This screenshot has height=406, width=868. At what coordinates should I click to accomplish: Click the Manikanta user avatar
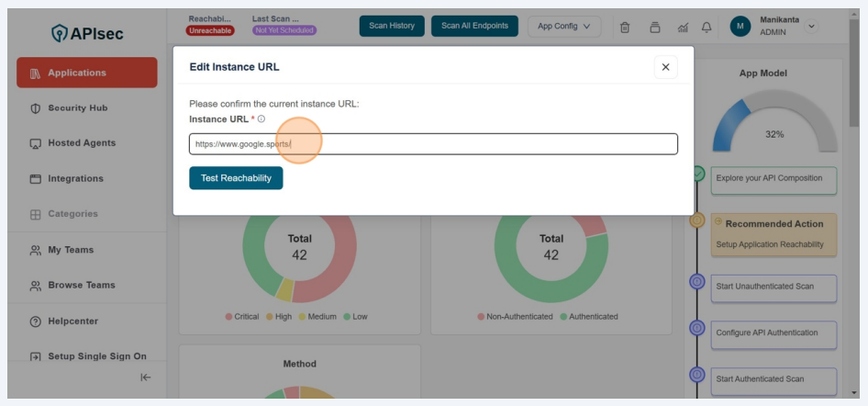click(x=740, y=27)
